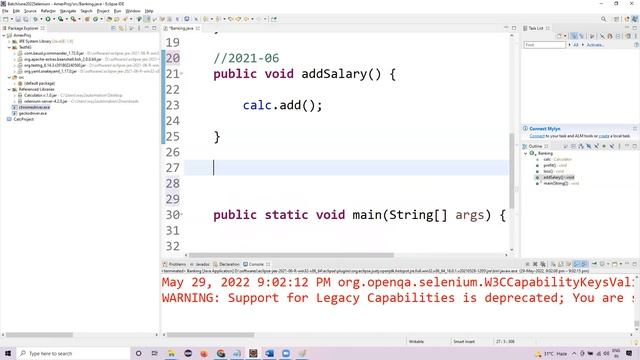640x360 pixels.
Task: Toggle Hide Fields in Outline toolbar
Action: pyautogui.click(x=589, y=146)
